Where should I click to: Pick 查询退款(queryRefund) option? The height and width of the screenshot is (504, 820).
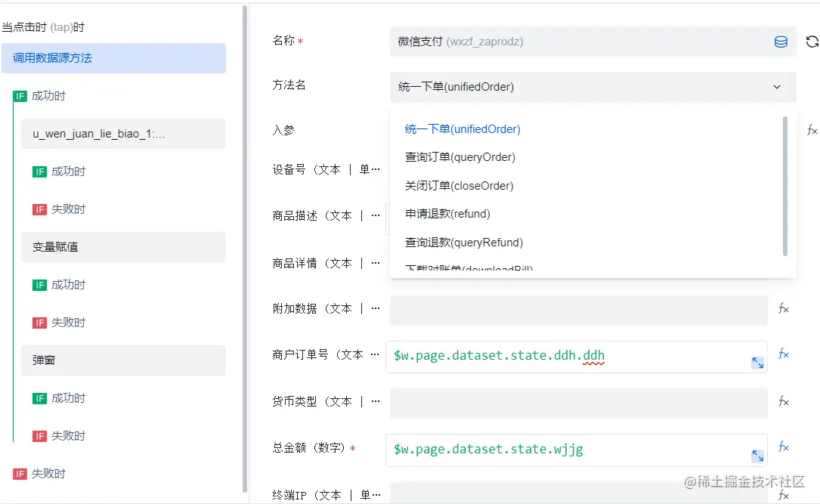(464, 243)
